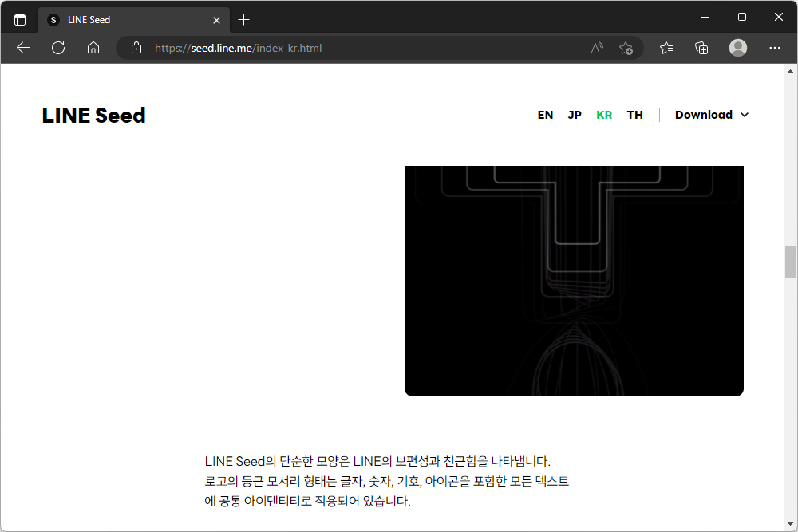
Task: Switch language to TH
Action: pyautogui.click(x=634, y=115)
